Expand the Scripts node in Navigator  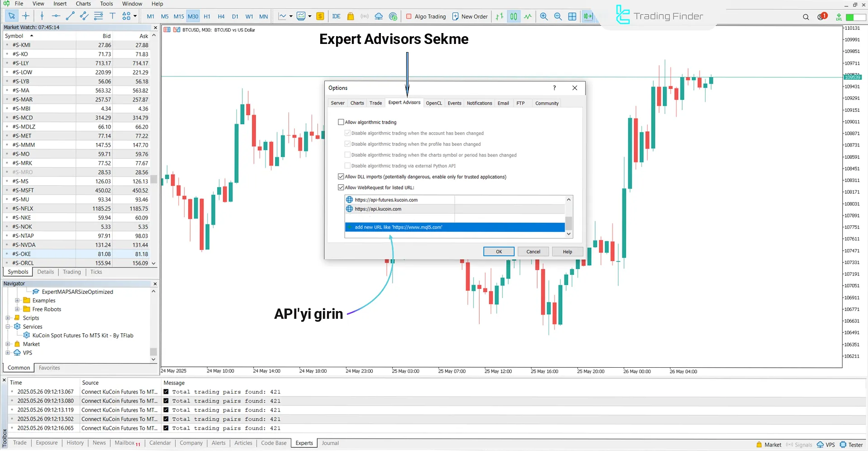pyautogui.click(x=8, y=318)
